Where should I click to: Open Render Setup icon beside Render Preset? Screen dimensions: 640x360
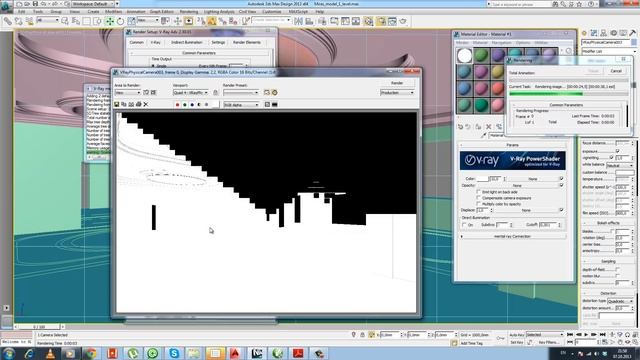click(267, 93)
